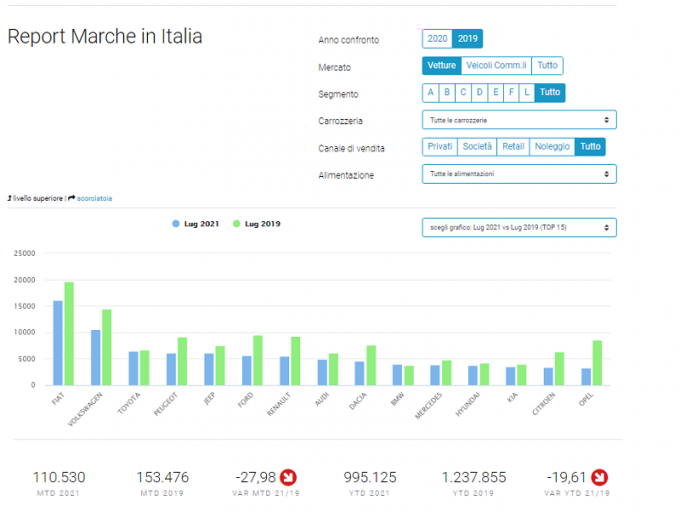Image resolution: width=680 pixels, height=512 pixels.
Task: Select segment E
Action: (496, 92)
